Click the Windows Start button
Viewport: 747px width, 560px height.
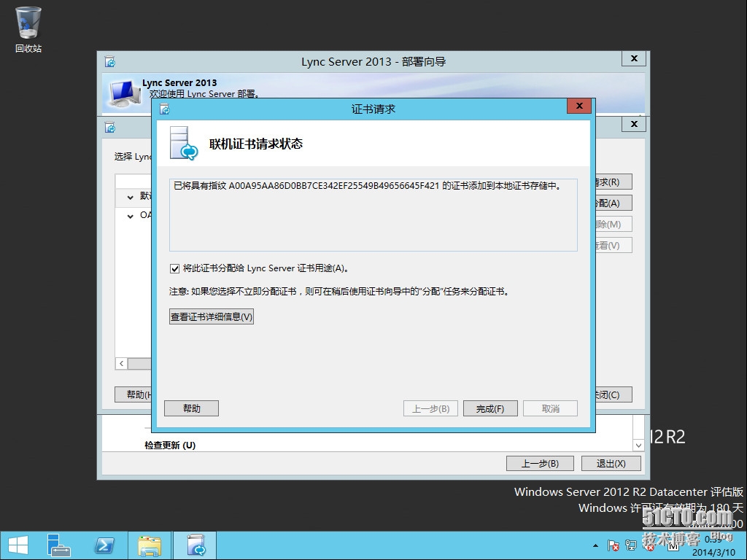point(18,545)
